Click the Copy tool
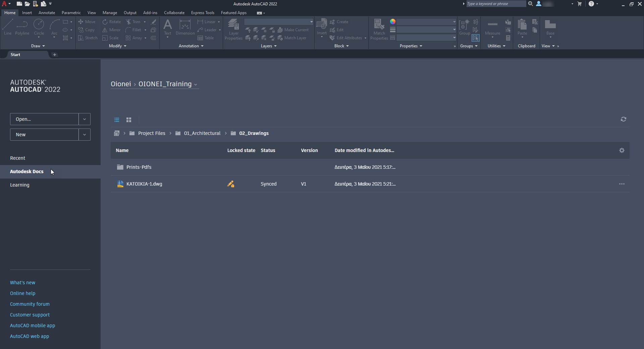Image resolution: width=644 pixels, height=349 pixels. tap(87, 30)
